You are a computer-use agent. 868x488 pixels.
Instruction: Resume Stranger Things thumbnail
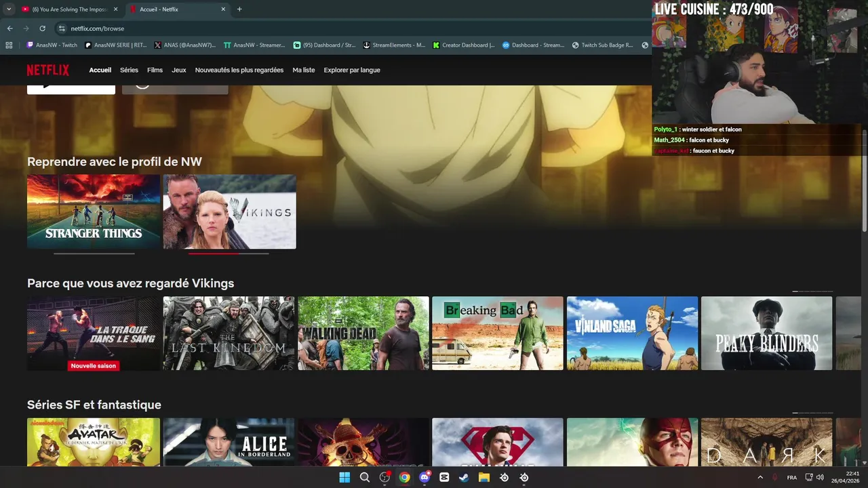point(94,211)
